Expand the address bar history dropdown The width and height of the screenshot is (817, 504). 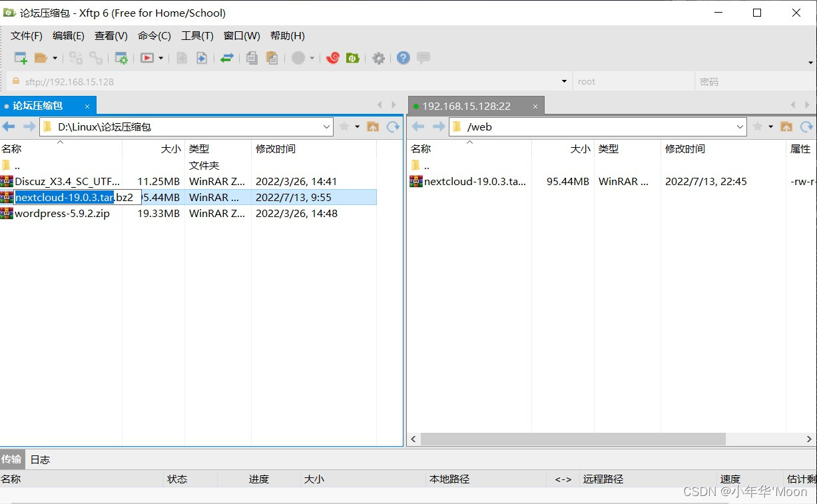point(564,82)
